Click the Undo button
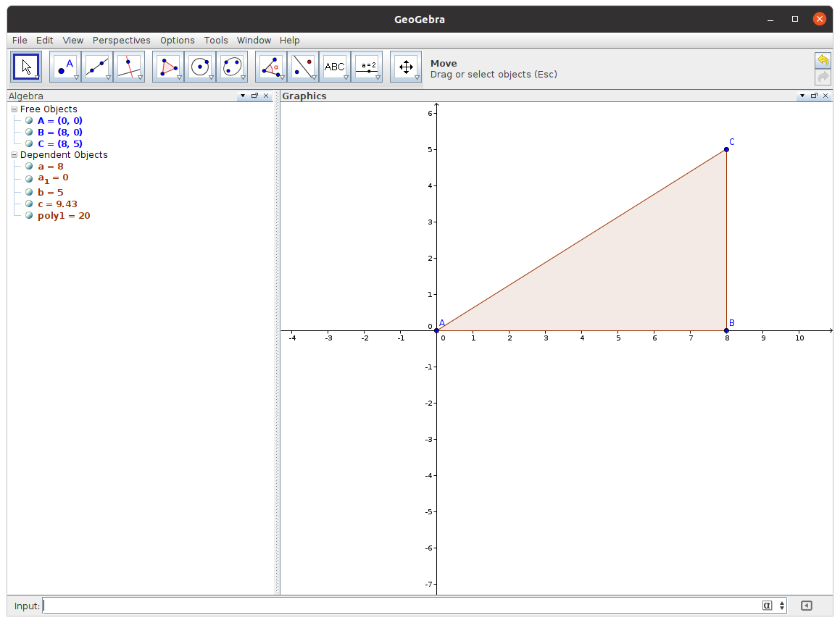Image resolution: width=840 pixels, height=623 pixels. [x=823, y=60]
